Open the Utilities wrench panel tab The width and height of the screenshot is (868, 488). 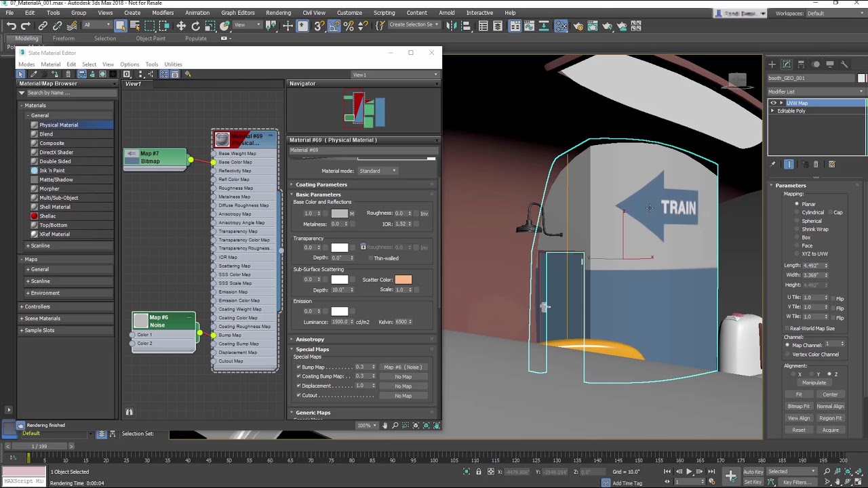pyautogui.click(x=844, y=64)
